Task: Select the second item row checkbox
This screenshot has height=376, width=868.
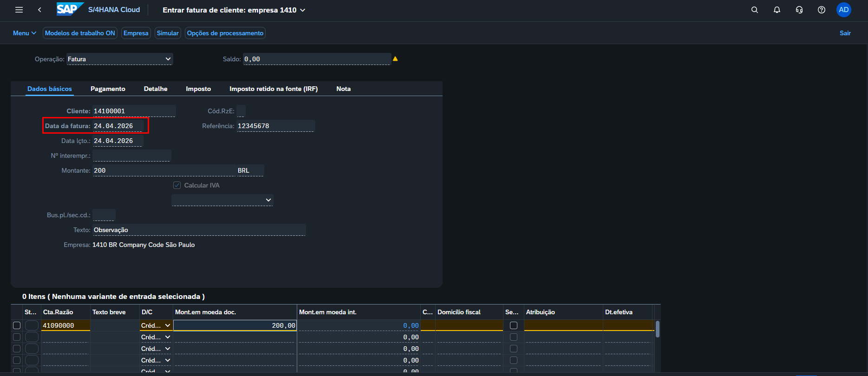Action: coord(17,337)
